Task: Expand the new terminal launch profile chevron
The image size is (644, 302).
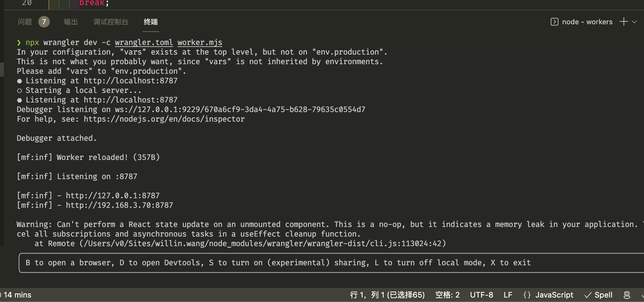Action: click(x=634, y=22)
